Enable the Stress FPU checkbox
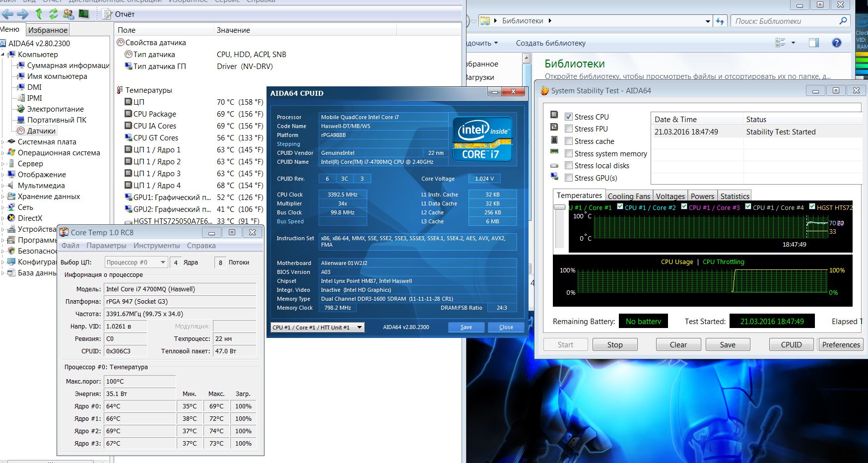The height and width of the screenshot is (463, 868). 569,129
